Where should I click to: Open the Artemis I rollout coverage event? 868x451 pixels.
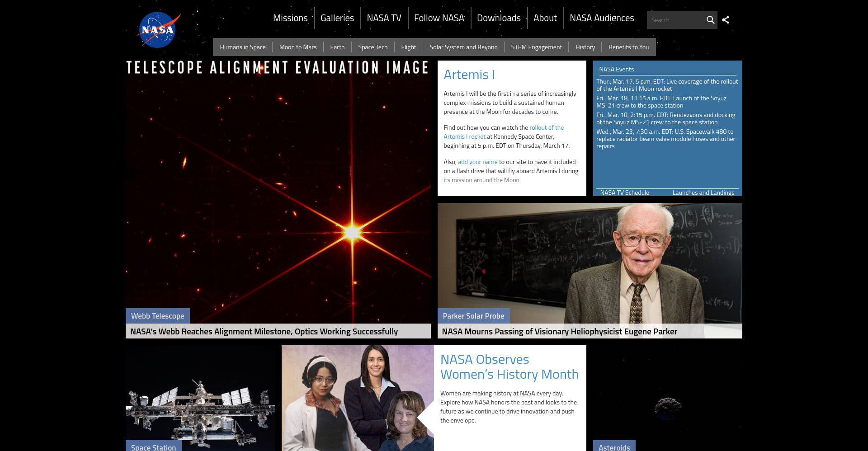coord(667,85)
